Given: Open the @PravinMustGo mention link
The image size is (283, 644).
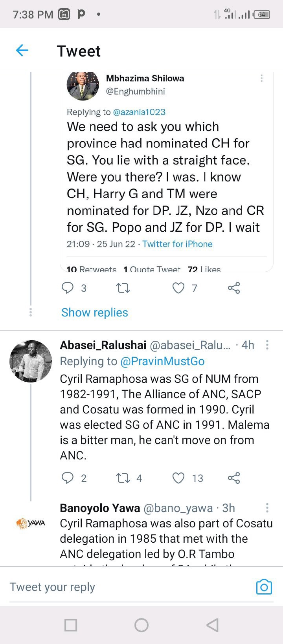Looking at the screenshot, I should [x=162, y=361].
